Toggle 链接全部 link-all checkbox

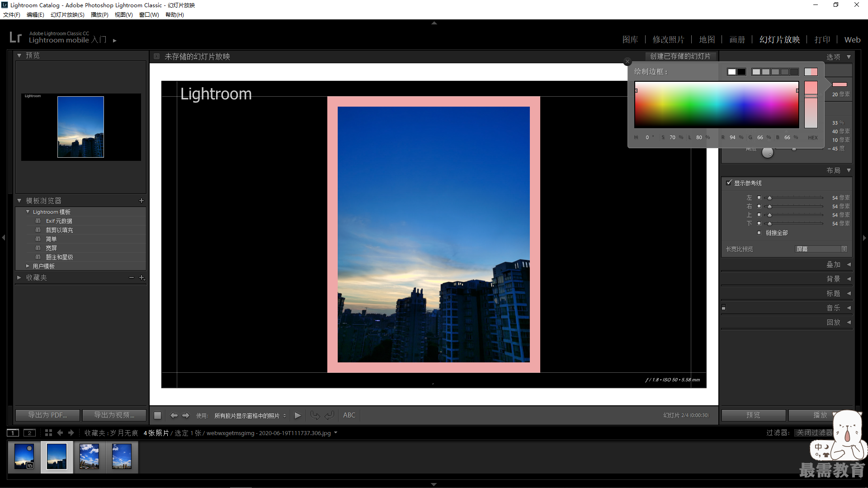coord(759,233)
